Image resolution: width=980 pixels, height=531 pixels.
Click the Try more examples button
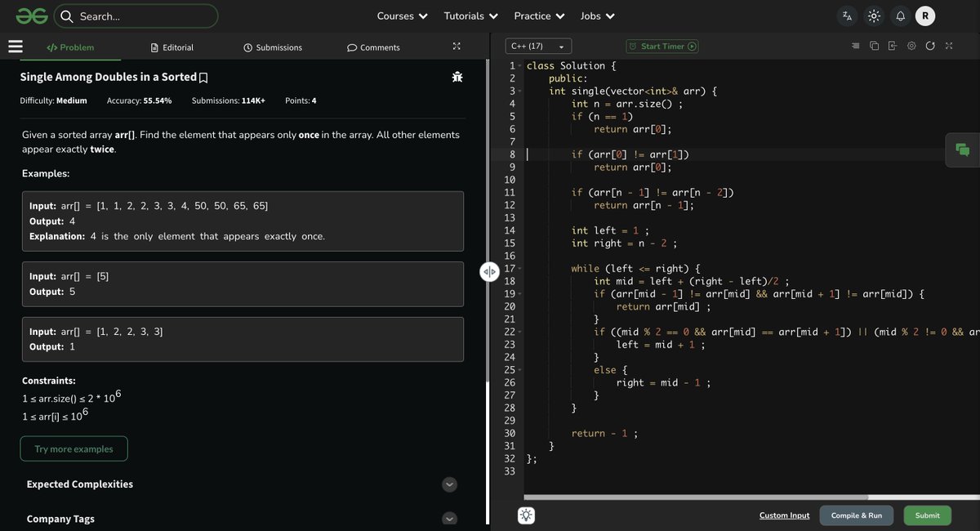click(73, 448)
